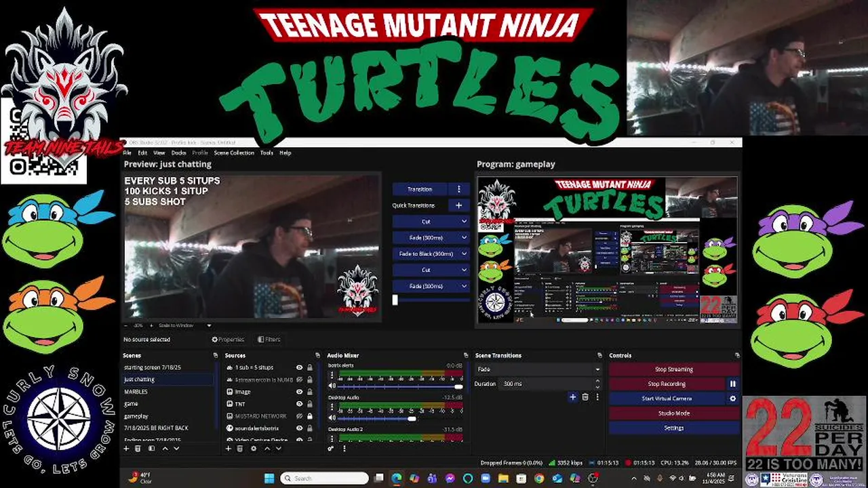Viewport: 868px width, 488px height.
Task: Delete selected source using Sources trash icon
Action: click(x=240, y=449)
